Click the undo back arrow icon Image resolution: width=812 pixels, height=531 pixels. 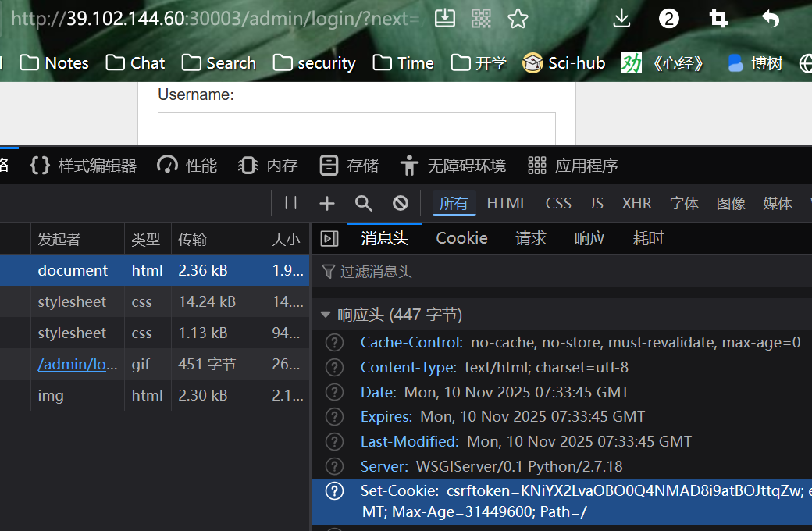[770, 19]
